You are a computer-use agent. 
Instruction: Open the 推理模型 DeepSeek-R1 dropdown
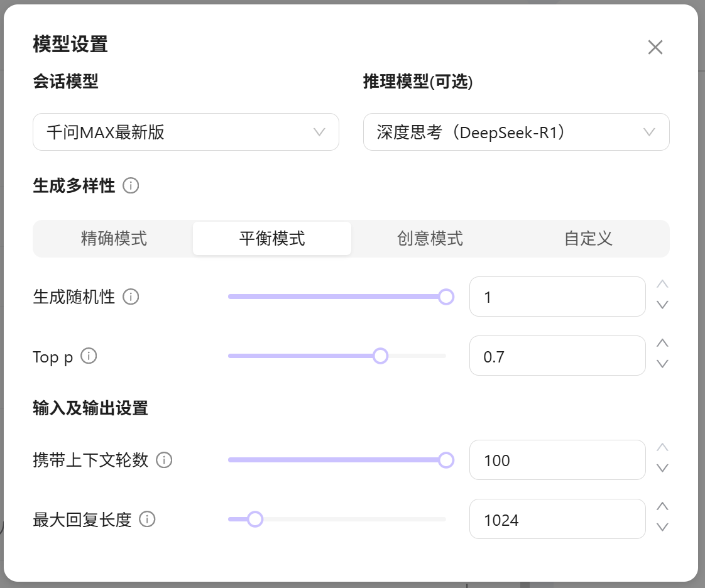[x=516, y=132]
